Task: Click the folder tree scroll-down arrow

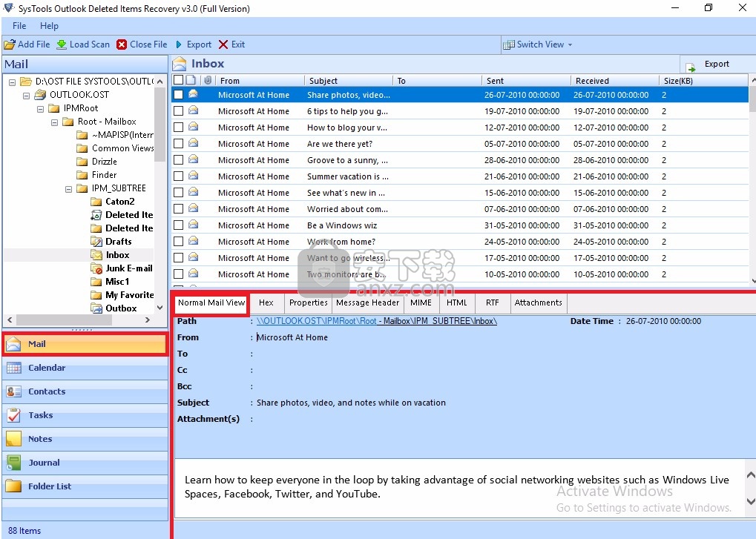Action: pos(160,308)
